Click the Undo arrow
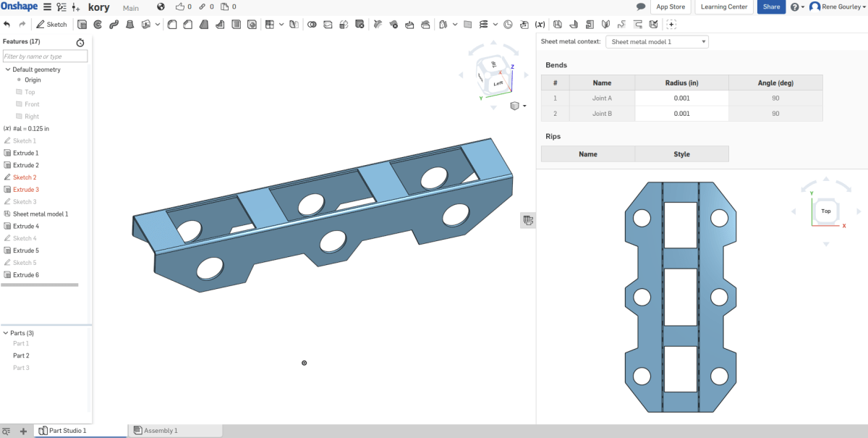 click(7, 24)
